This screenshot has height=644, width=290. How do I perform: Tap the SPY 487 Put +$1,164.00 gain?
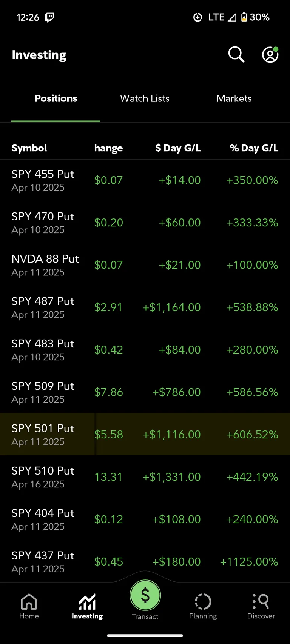pos(171,307)
